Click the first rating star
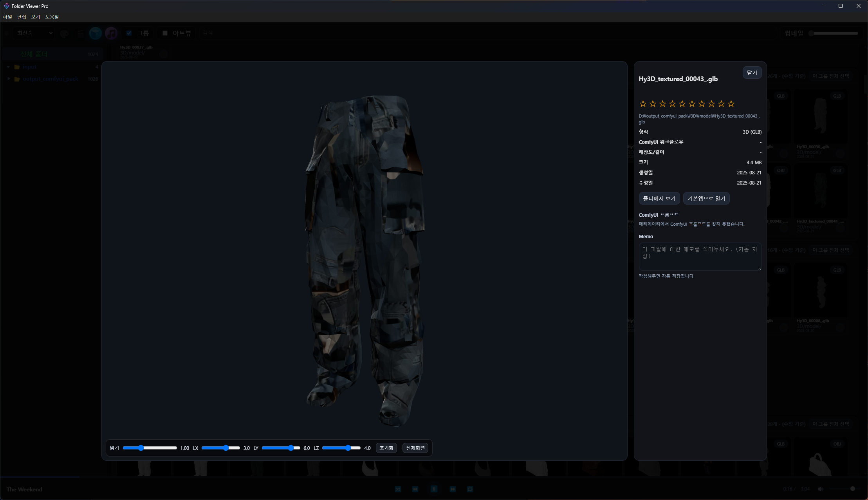This screenshot has width=868, height=500. [643, 104]
